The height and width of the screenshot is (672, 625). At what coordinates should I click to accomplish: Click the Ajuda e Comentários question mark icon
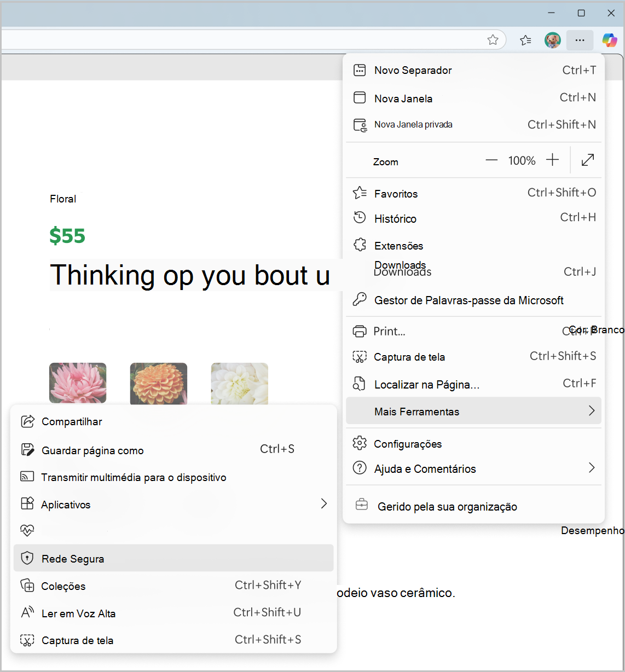point(360,468)
